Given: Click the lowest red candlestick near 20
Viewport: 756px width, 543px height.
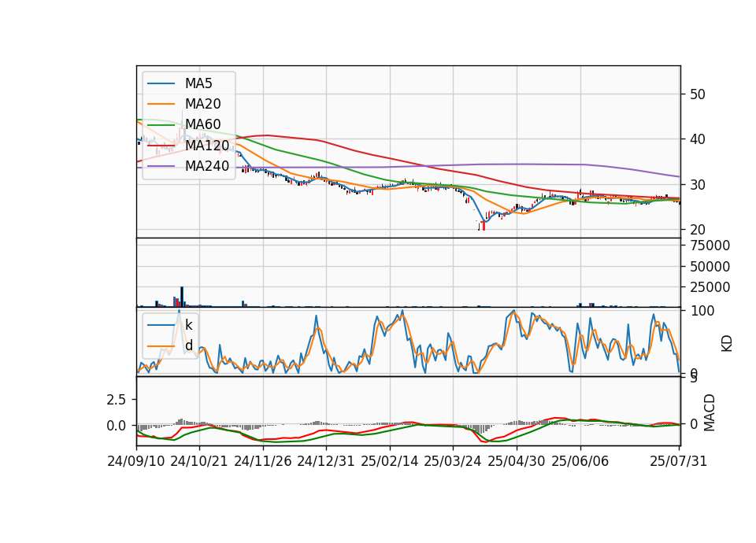Looking at the screenshot, I should [484, 226].
